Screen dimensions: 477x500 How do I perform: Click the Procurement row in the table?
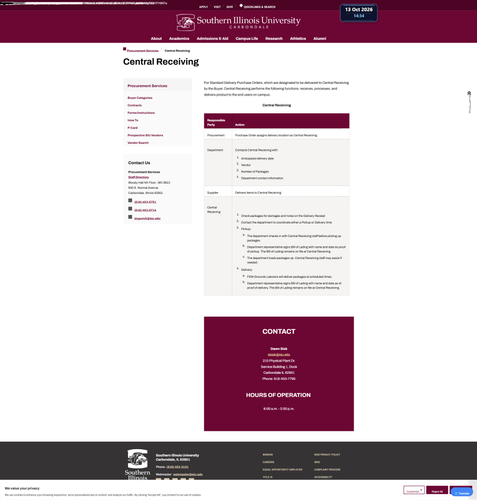point(277,135)
